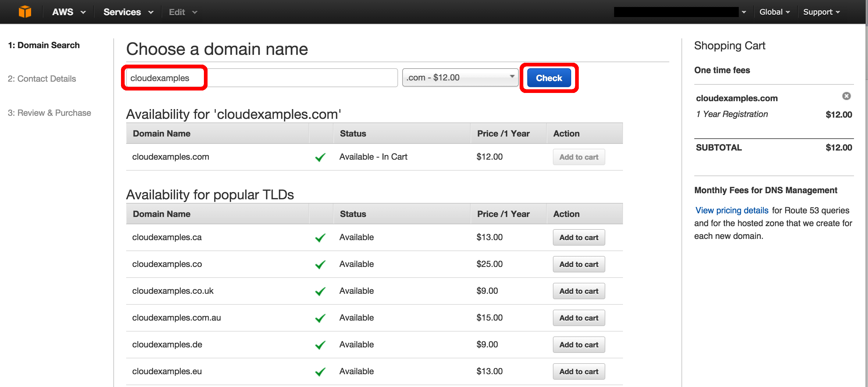Open View pricing details link
Screen dimensions: 868x387
click(731, 210)
